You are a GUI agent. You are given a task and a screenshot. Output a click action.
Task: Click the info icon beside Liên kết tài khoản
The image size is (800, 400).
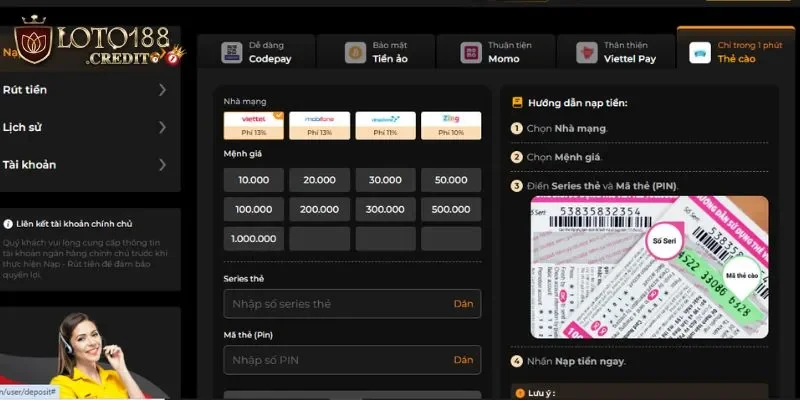point(8,224)
